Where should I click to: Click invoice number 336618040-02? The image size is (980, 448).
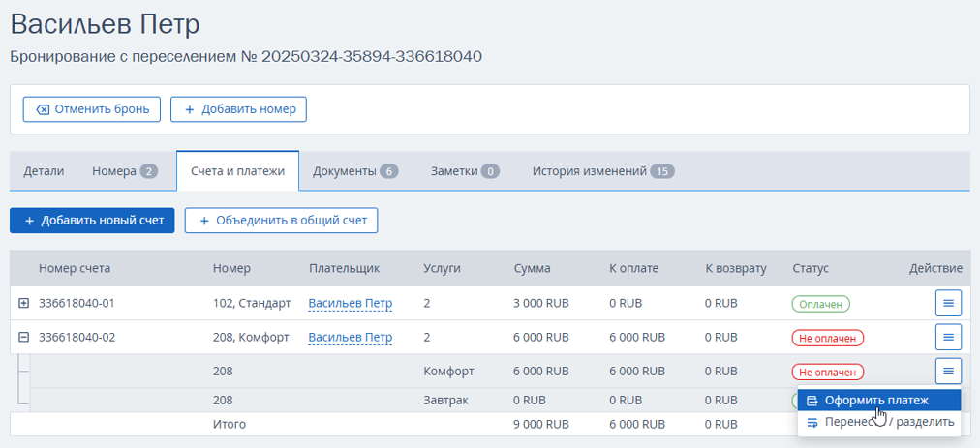[x=77, y=338]
